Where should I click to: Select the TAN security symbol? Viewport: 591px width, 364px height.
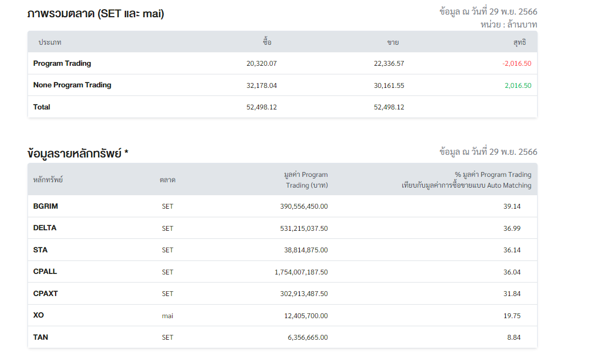(x=40, y=337)
